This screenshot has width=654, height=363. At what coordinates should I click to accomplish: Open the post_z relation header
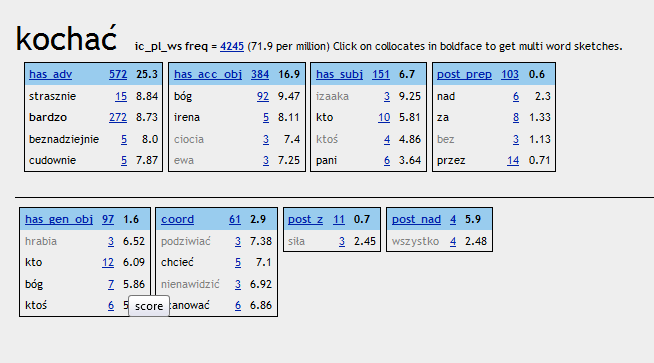click(305, 219)
